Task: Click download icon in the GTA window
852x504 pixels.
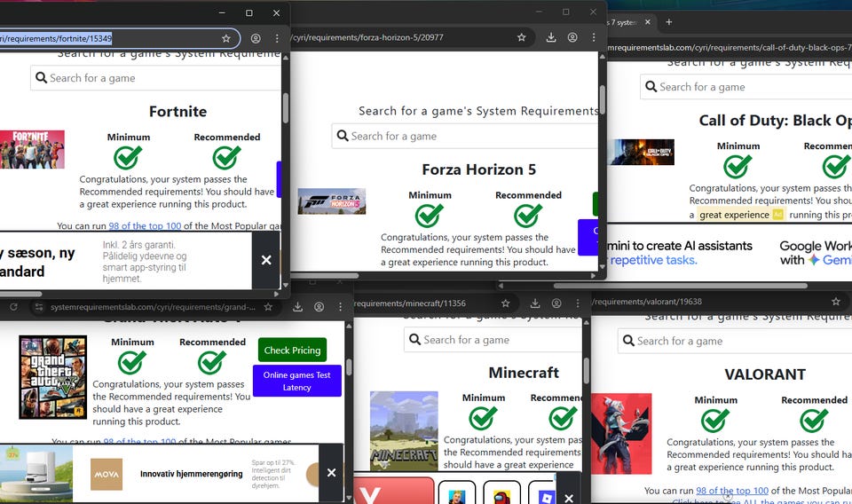Action: click(298, 306)
